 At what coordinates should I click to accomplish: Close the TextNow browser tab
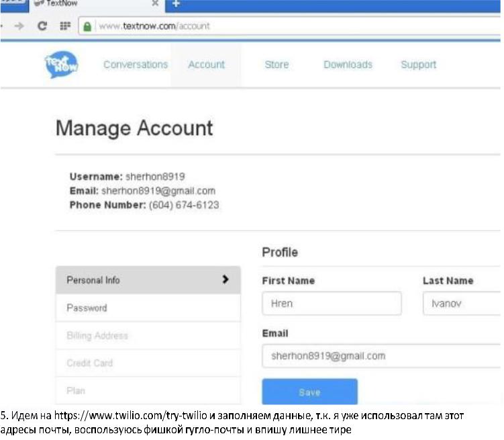click(155, 3)
